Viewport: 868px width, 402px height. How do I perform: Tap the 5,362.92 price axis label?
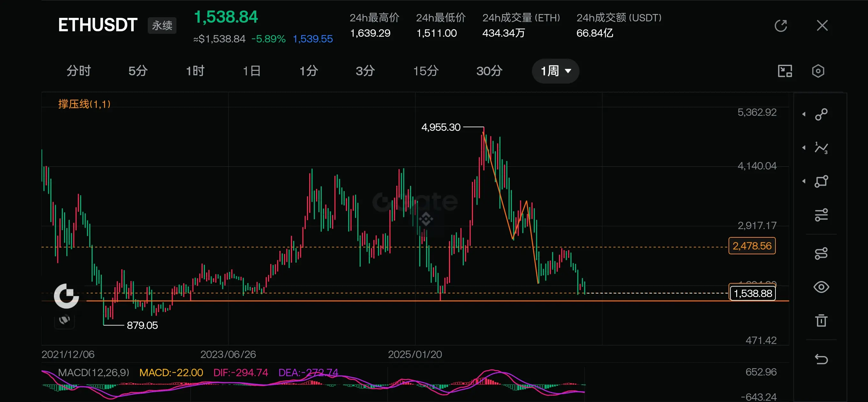[757, 112]
